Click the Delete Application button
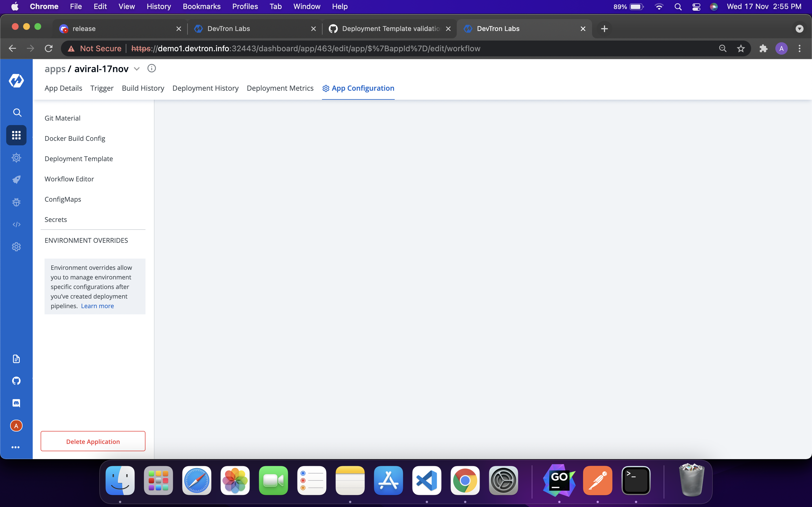The height and width of the screenshot is (507, 812). pos(93,441)
